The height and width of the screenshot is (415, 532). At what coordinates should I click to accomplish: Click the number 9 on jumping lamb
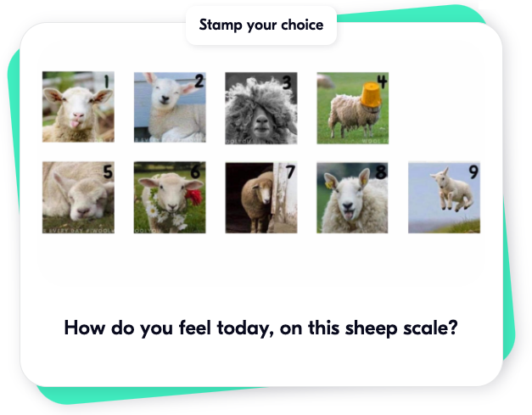coord(473,171)
